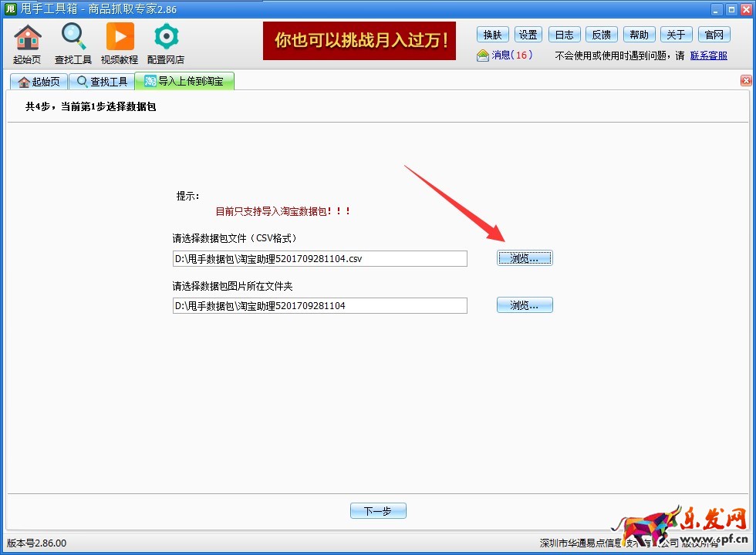Click the 换肤 skin button
The height and width of the screenshot is (555, 756).
click(x=493, y=35)
